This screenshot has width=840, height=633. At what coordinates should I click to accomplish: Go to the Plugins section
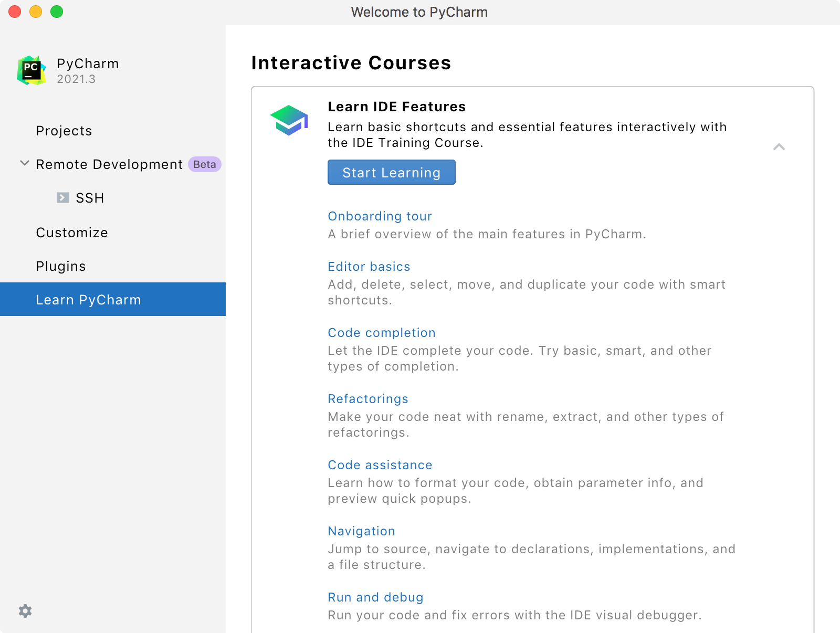click(x=61, y=266)
